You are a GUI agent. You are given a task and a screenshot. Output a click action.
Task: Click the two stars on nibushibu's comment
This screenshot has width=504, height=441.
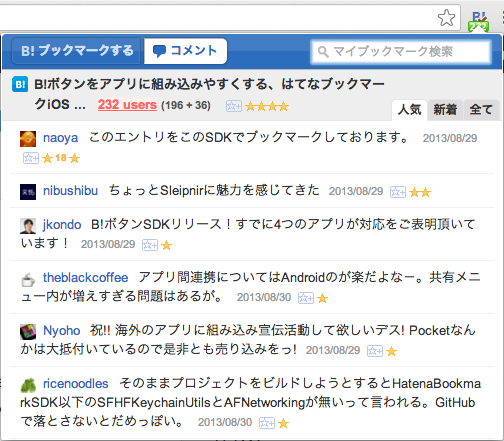pos(420,192)
